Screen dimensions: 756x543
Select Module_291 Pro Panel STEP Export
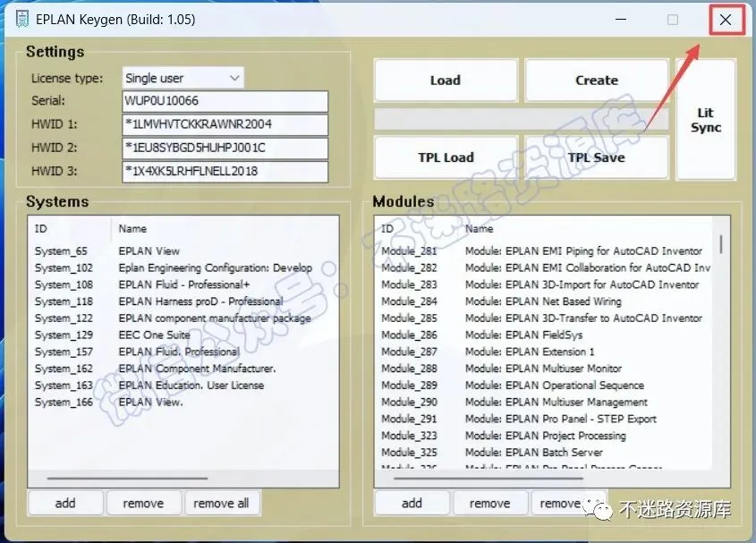click(544, 419)
